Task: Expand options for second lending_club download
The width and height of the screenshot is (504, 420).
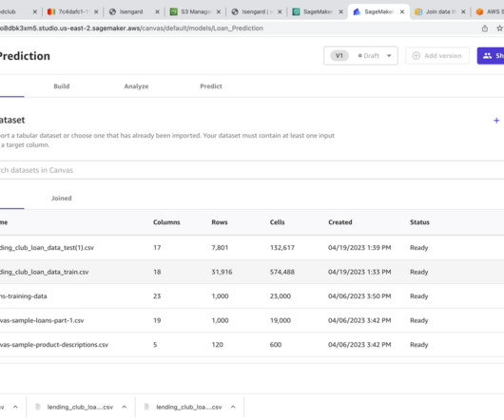Action: pyautogui.click(x=233, y=407)
